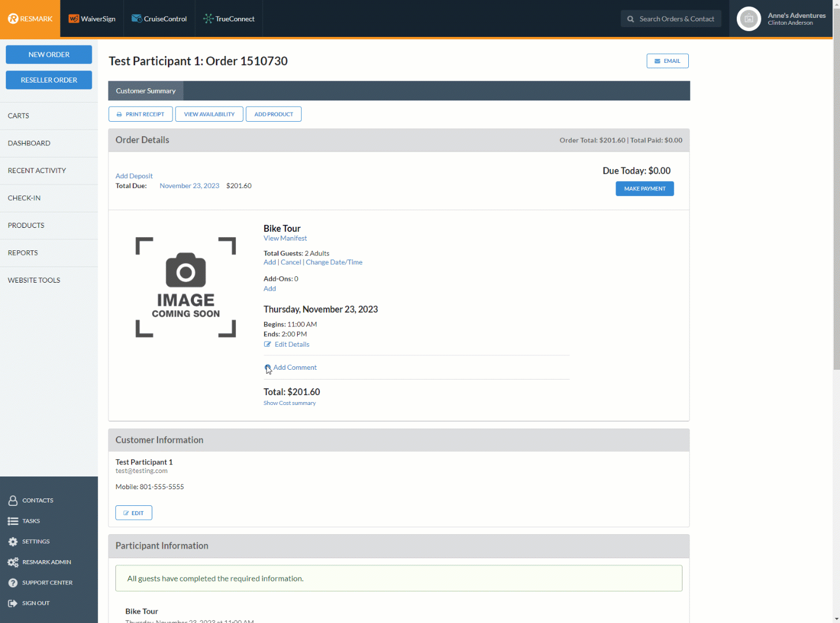
Task: Select the Customer Summary tab
Action: pyautogui.click(x=146, y=91)
